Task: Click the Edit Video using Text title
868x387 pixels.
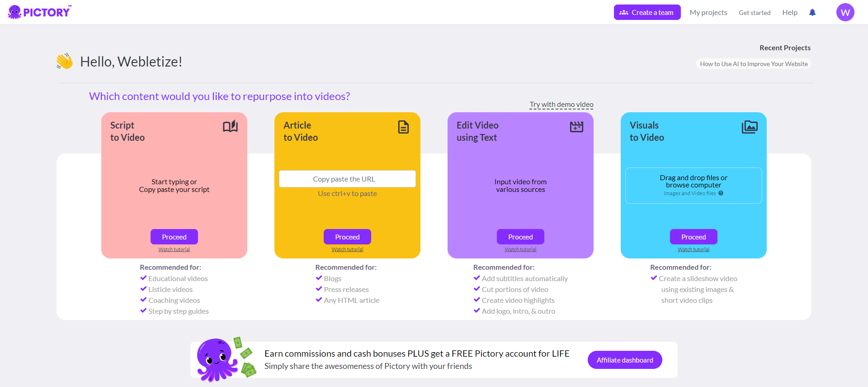Action: click(477, 131)
